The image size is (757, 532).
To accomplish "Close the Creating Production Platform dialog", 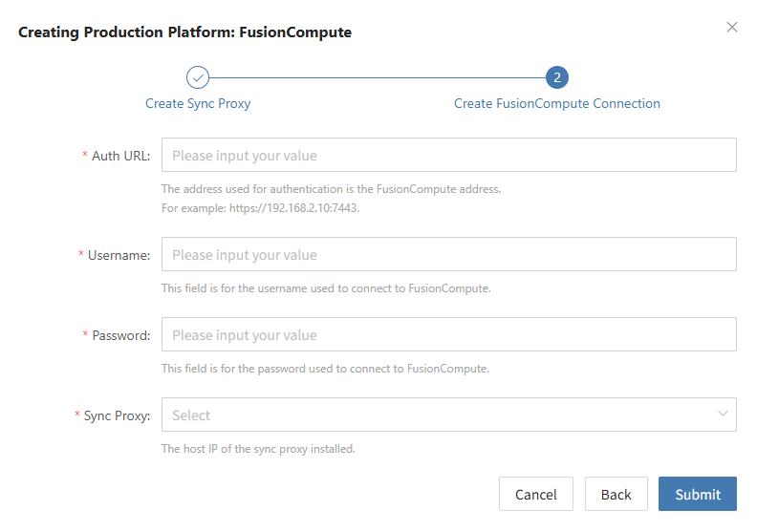I will [x=732, y=28].
